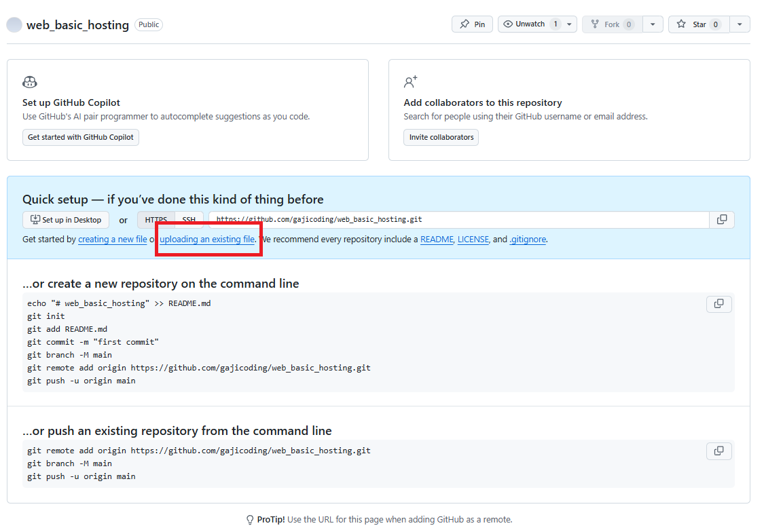The height and width of the screenshot is (532, 764).
Task: Click the Fork button
Action: 612,24
